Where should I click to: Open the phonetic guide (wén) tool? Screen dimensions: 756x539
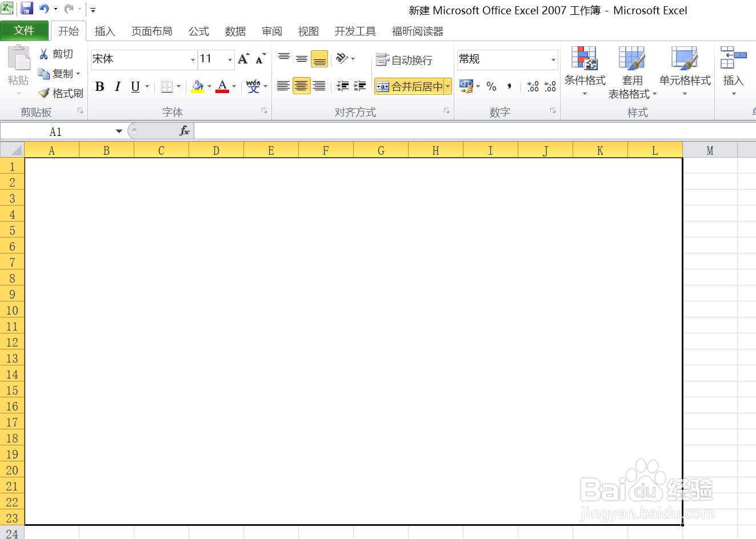(253, 86)
